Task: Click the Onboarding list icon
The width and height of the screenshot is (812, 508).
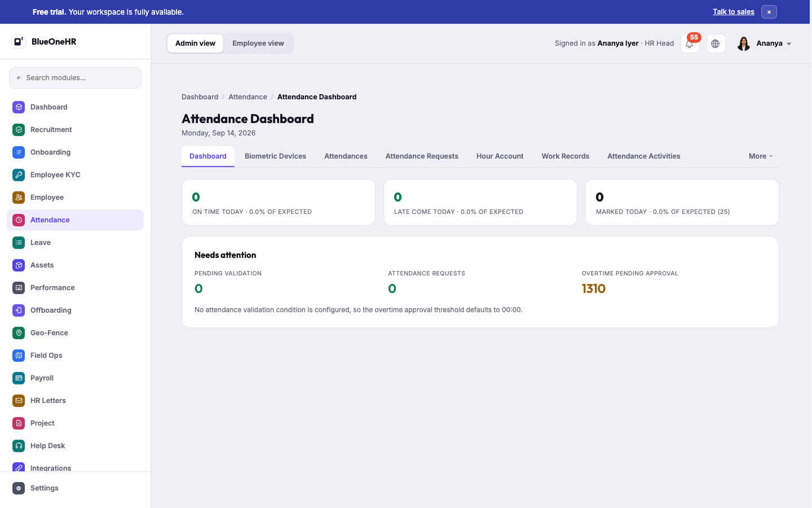Action: (19, 152)
